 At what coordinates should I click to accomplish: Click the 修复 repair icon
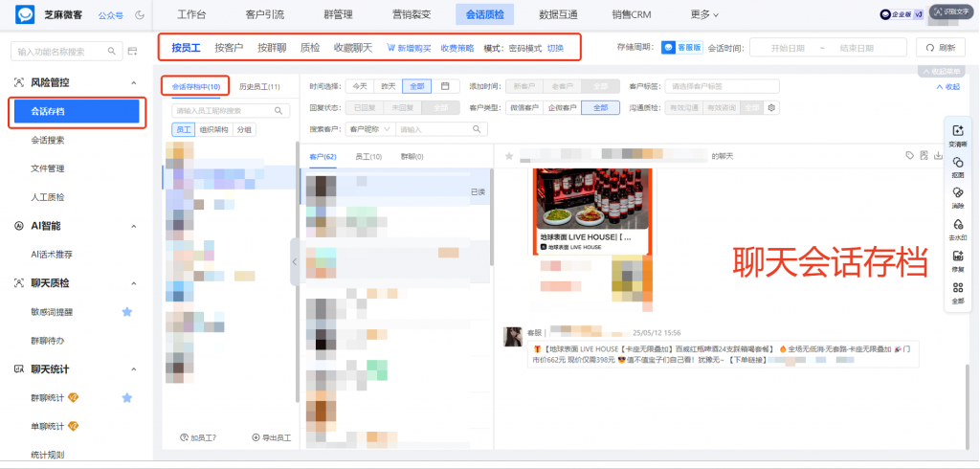click(x=957, y=259)
